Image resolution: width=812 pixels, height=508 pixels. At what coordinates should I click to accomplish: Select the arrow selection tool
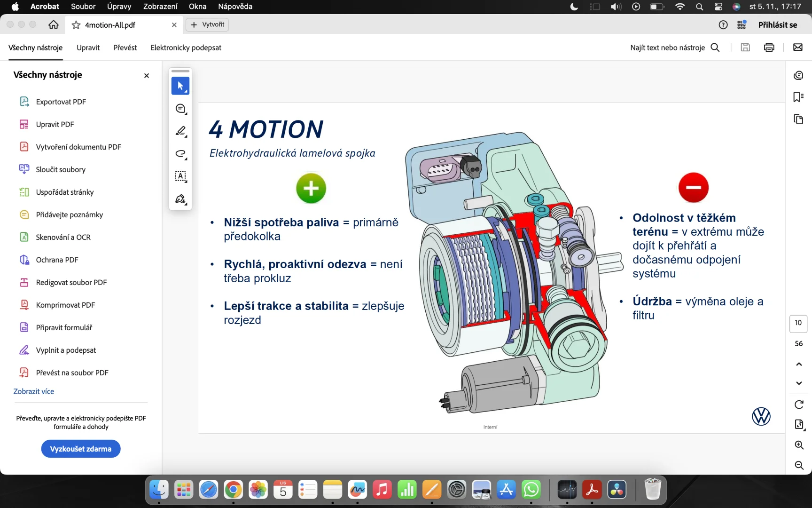pyautogui.click(x=180, y=86)
